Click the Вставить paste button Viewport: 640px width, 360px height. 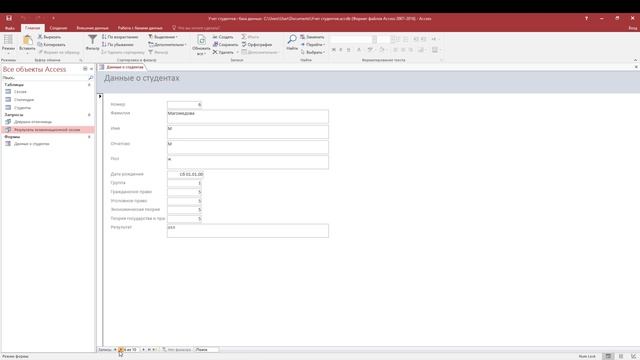pyautogui.click(x=27, y=45)
